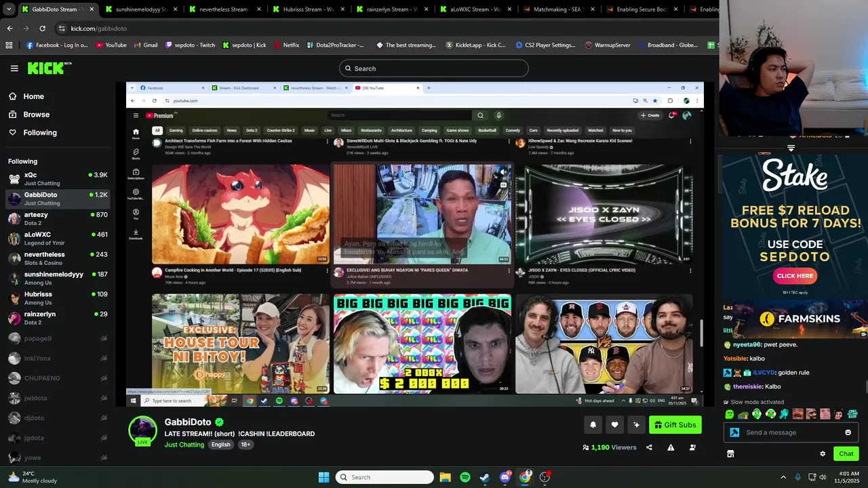Click the Send a message field
Viewport: 868px width, 488px height.
point(791,432)
